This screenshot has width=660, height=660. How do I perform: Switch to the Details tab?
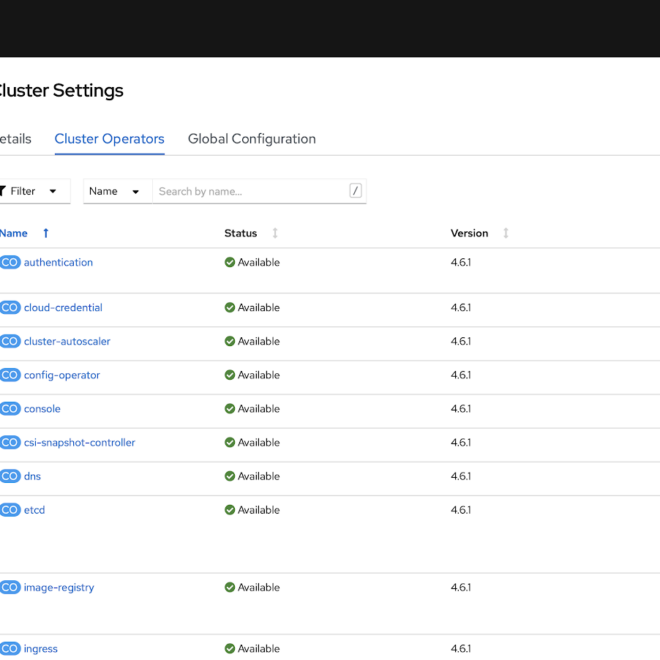15,139
